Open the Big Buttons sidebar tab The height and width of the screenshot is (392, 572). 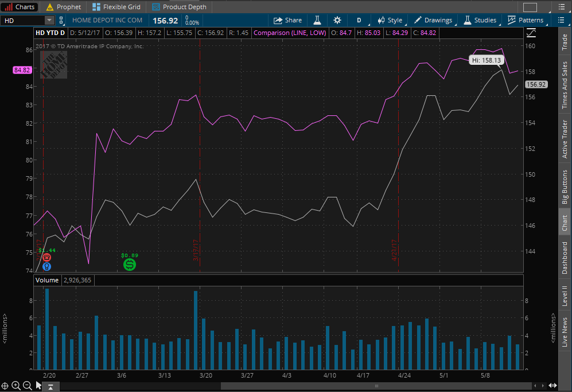[565, 187]
